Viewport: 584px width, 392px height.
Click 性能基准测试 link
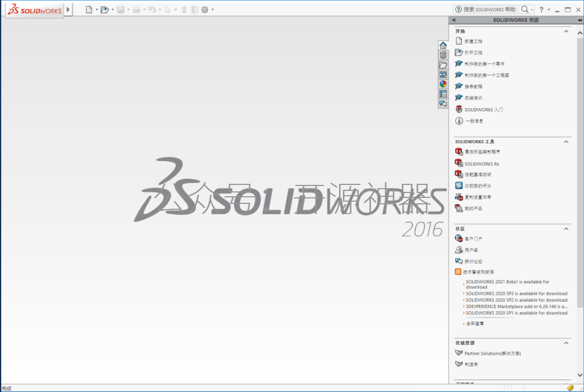(x=478, y=175)
